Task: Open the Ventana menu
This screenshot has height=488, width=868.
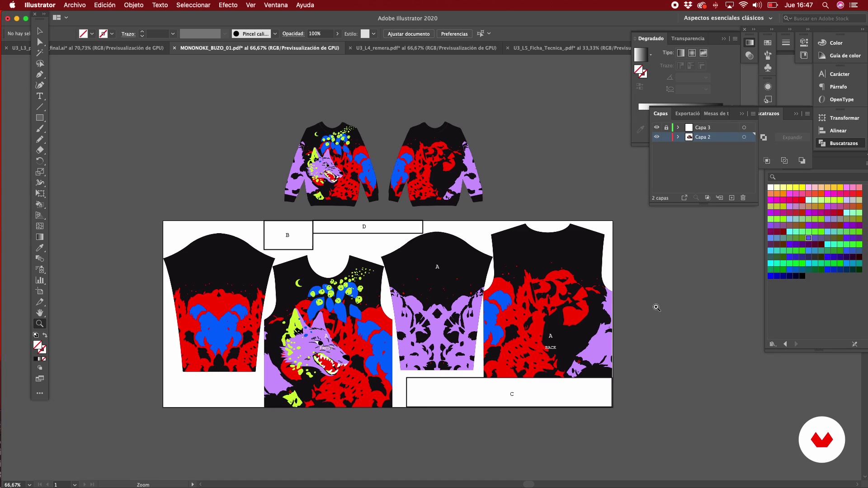Action: pyautogui.click(x=276, y=5)
